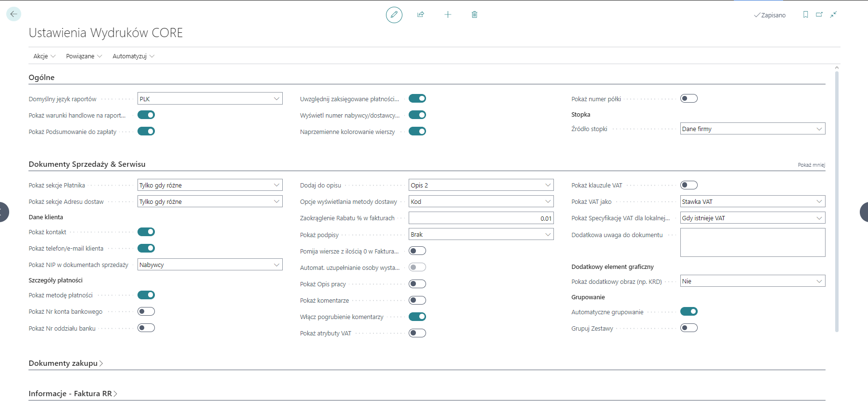Open page in new window icon
This screenshot has width=868, height=414.
click(819, 14)
